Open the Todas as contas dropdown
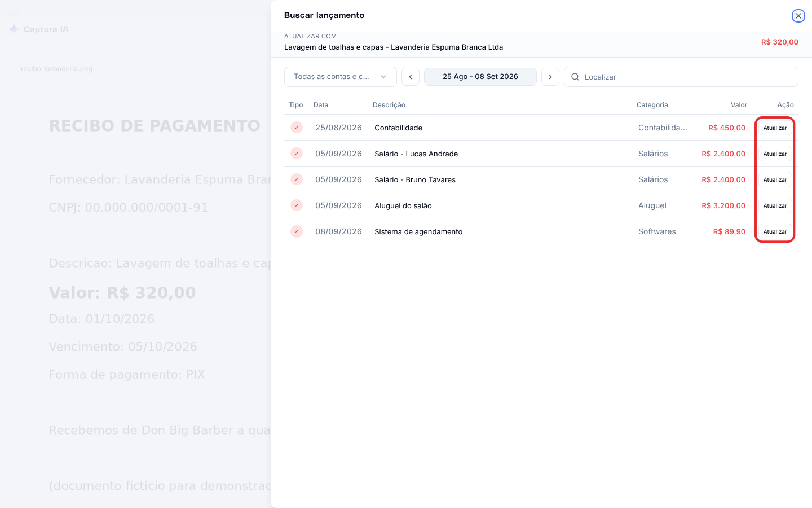Screen dimensions: 812x508 click(341, 77)
